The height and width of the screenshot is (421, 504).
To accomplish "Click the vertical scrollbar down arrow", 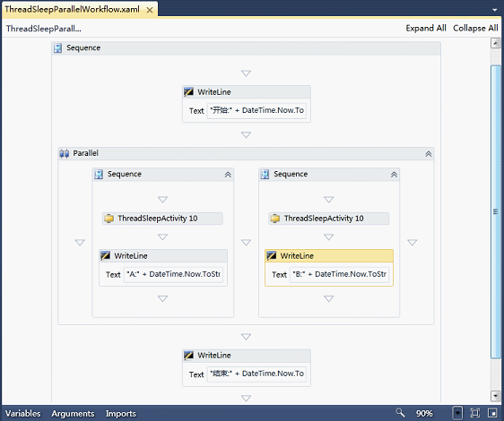I will (x=495, y=395).
